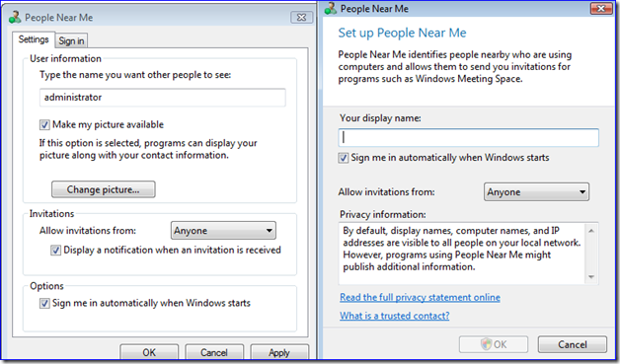Image resolution: width=620 pixels, height=364 pixels.
Task: Select the Settings tab
Action: point(34,39)
